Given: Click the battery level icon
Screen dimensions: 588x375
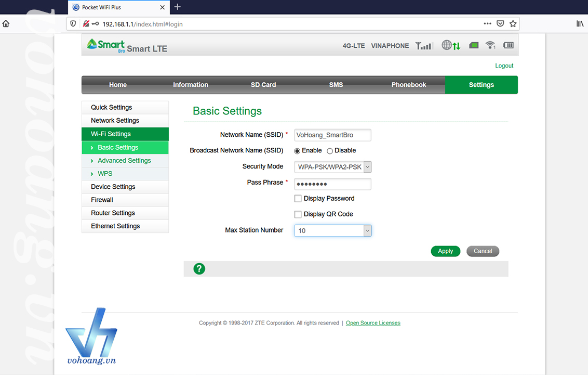Looking at the screenshot, I should click(509, 45).
